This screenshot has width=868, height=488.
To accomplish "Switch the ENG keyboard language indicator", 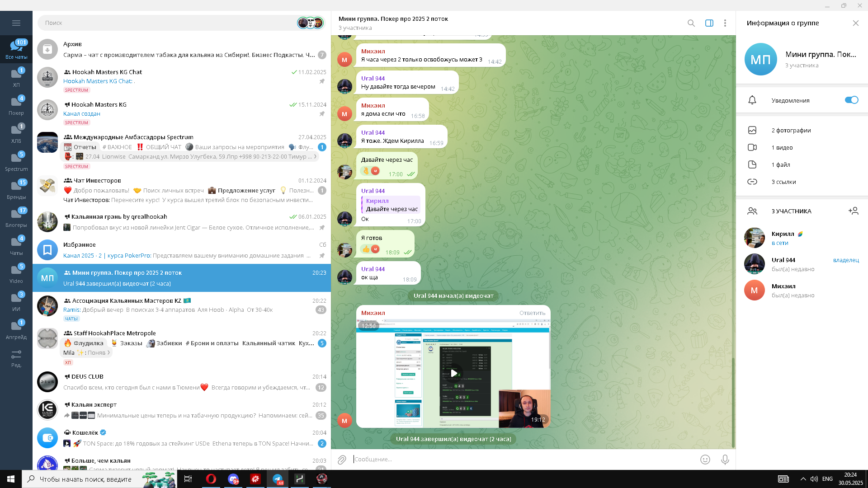I will [827, 479].
